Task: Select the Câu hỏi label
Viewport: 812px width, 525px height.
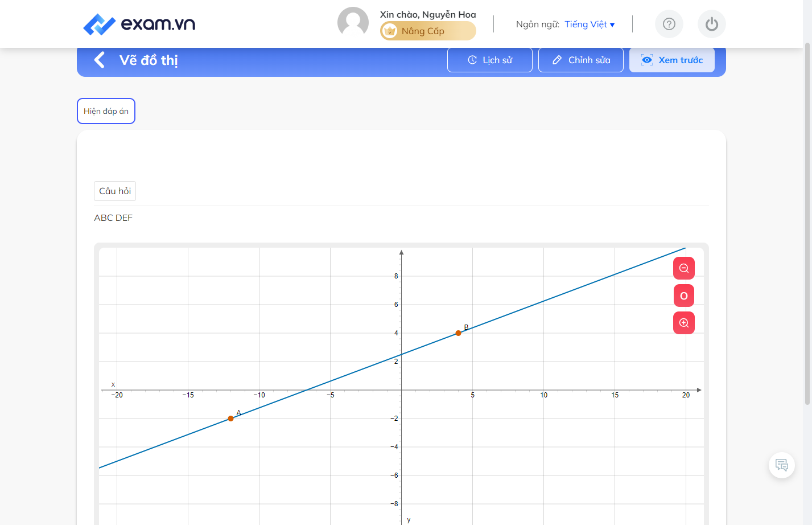Action: pyautogui.click(x=115, y=191)
